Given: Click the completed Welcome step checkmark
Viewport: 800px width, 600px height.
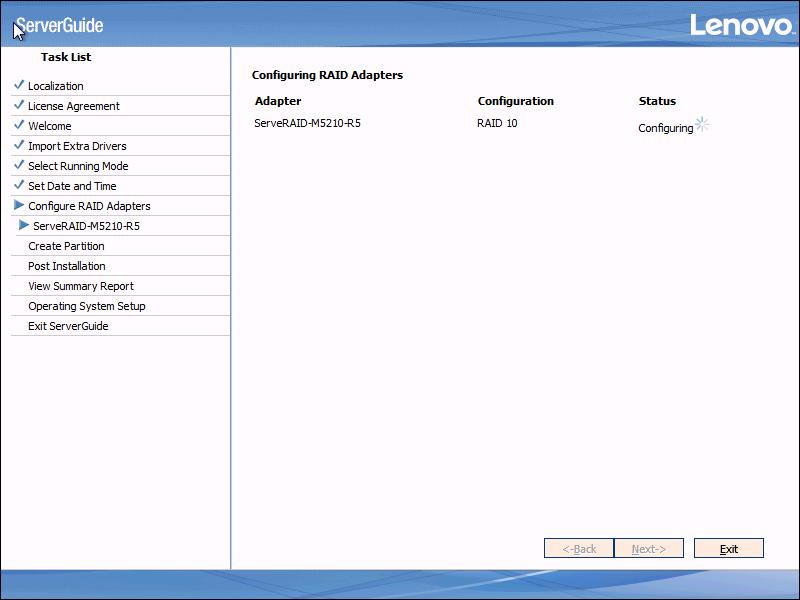Looking at the screenshot, I should click(x=19, y=125).
